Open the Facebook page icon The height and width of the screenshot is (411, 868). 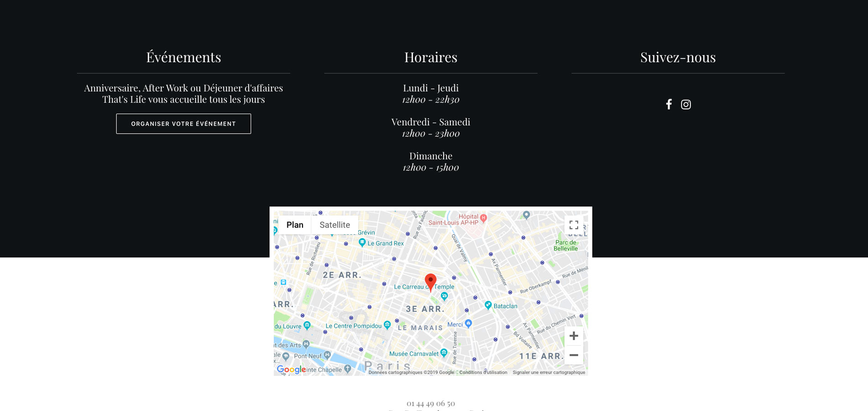coord(669,104)
